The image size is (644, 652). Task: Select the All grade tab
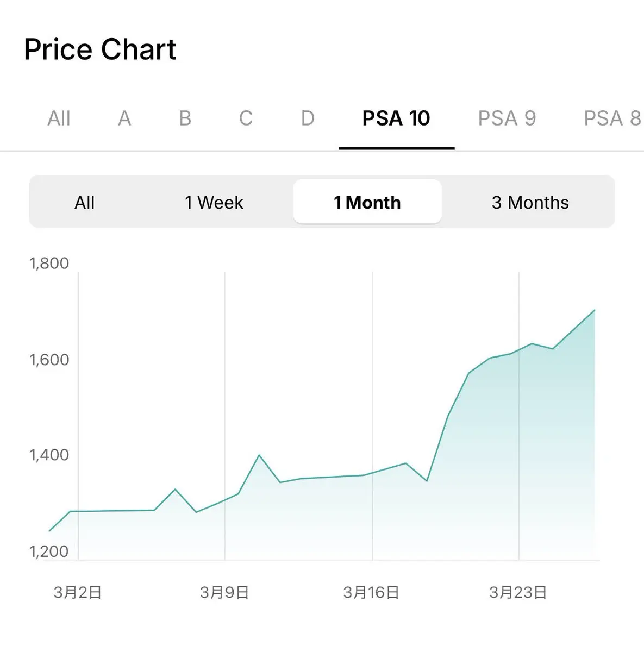click(x=59, y=118)
